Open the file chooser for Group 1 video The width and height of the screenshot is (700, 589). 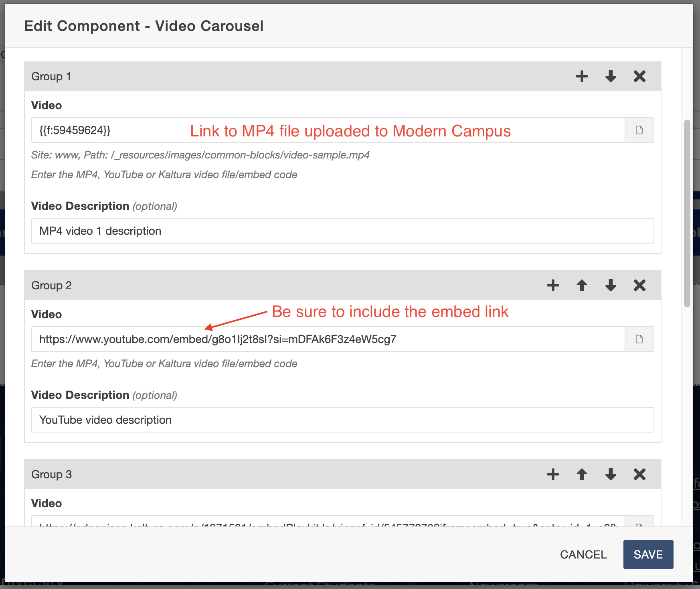(x=639, y=130)
